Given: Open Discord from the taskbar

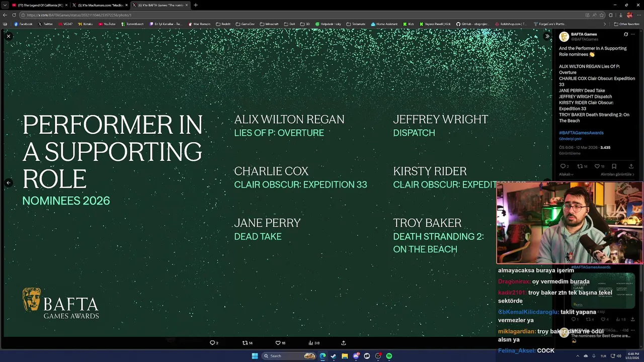Looking at the screenshot, I should click(x=356, y=356).
